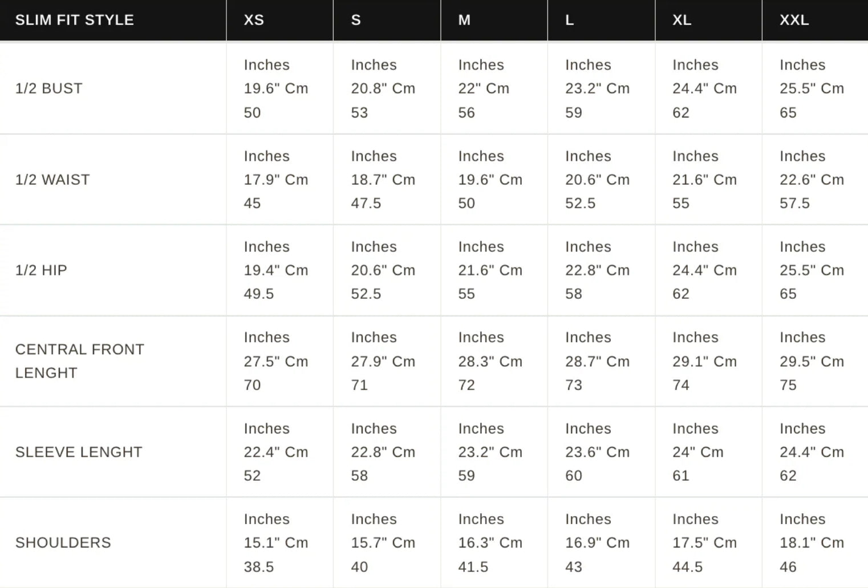Click the SLIM FIT STYLE header cell
Image resolution: width=868 pixels, height=588 pixels.
click(75, 20)
